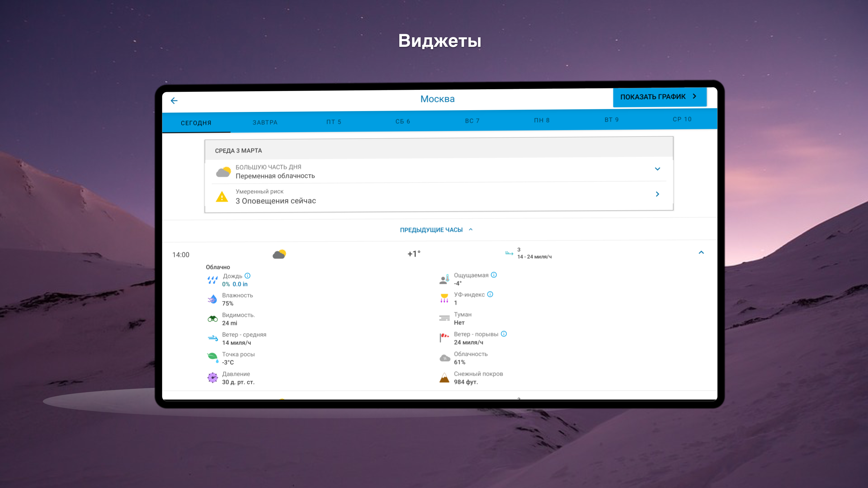Click info icon next to УФ-индекс
868x488 pixels.
[490, 294]
